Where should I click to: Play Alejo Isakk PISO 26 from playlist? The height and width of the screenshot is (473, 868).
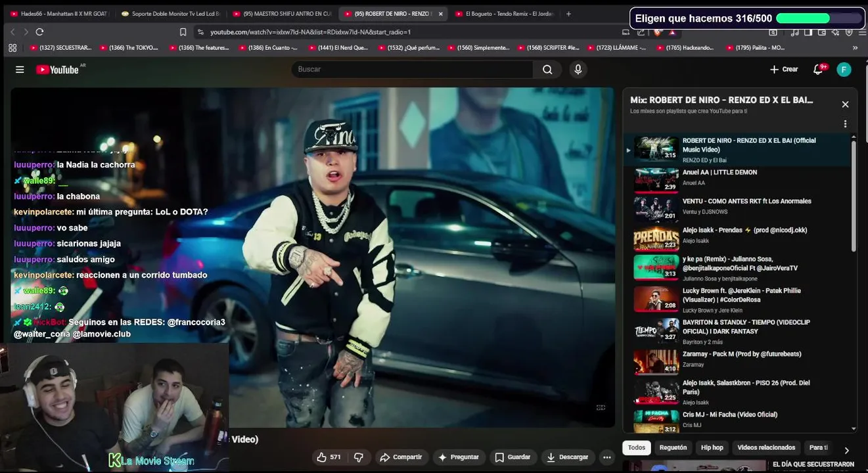coord(741,392)
